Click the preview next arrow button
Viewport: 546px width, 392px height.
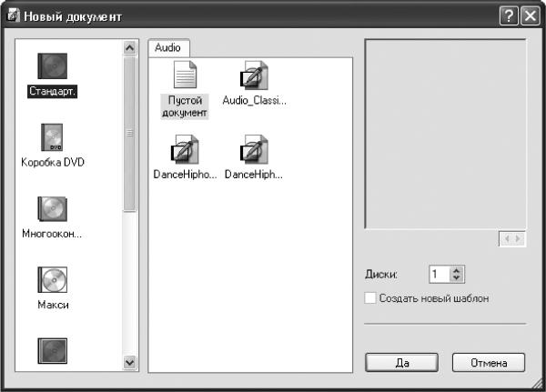coord(518,238)
